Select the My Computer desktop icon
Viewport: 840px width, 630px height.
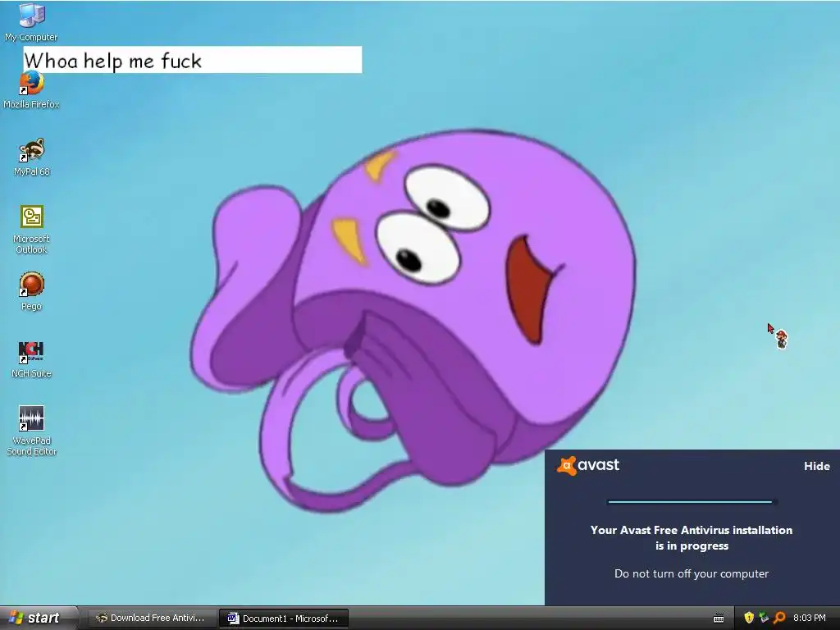31,22
